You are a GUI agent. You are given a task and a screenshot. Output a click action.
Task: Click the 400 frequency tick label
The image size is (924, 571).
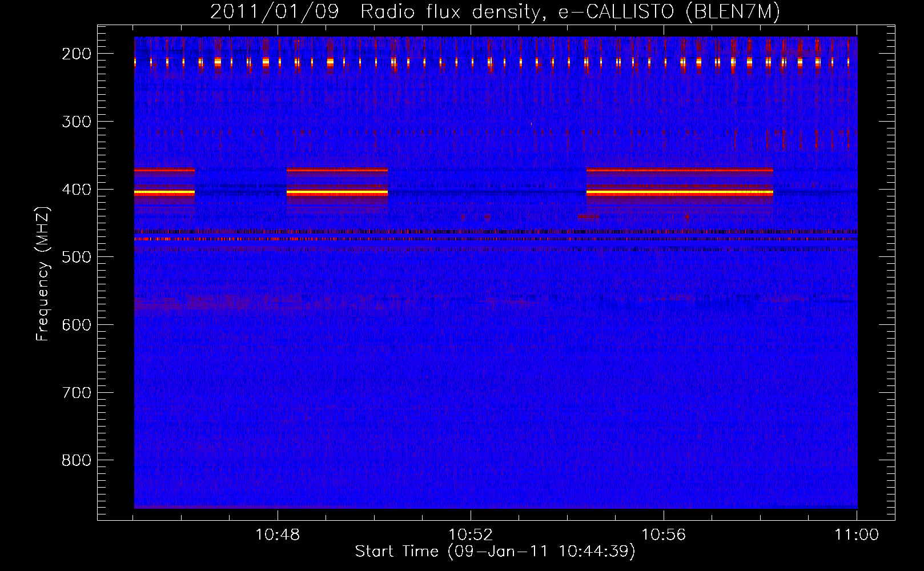point(77,190)
